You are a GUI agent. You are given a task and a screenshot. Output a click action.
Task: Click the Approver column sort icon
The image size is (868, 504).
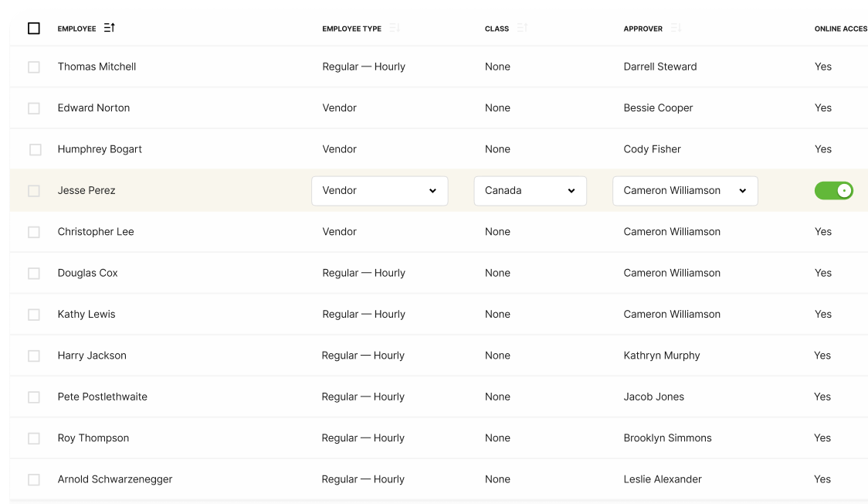point(676,28)
